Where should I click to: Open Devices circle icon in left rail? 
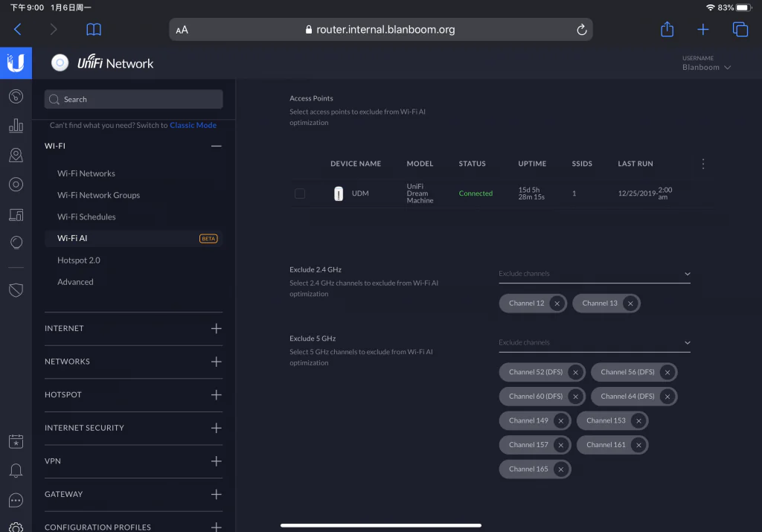click(x=16, y=185)
